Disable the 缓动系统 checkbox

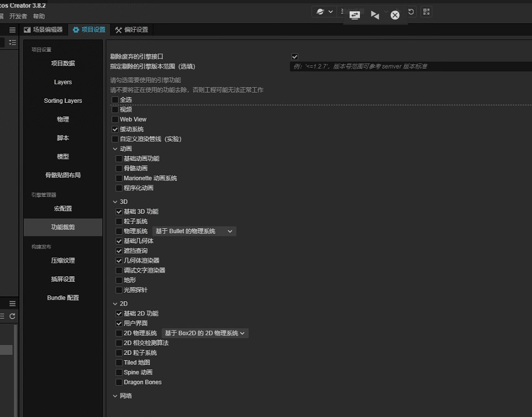tap(115, 129)
